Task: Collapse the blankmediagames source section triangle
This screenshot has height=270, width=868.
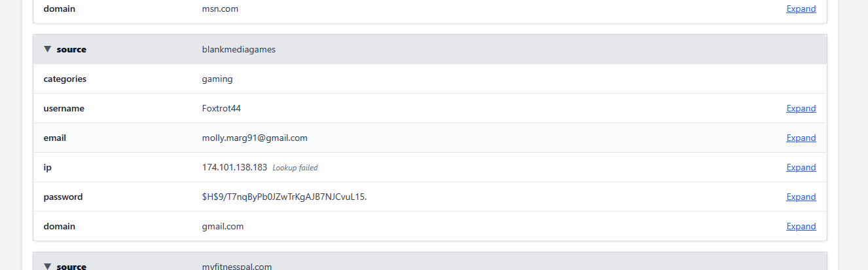Action: pos(48,49)
